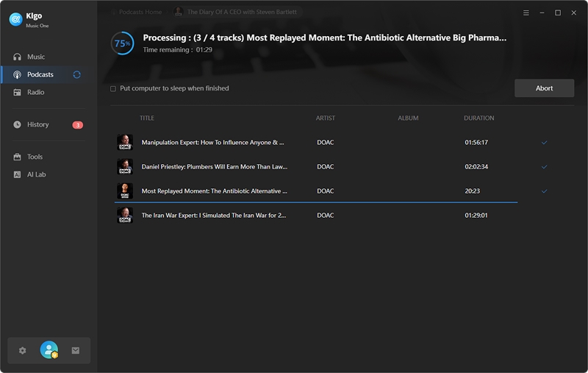This screenshot has height=373, width=588.
Task: Click the Processing 3 / 4 tracks heading
Action: coord(325,38)
